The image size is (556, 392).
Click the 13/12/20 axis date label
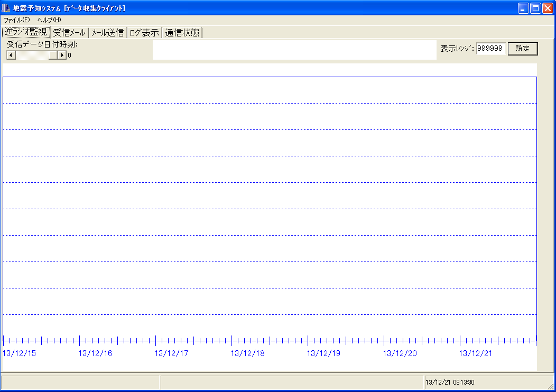(400, 353)
